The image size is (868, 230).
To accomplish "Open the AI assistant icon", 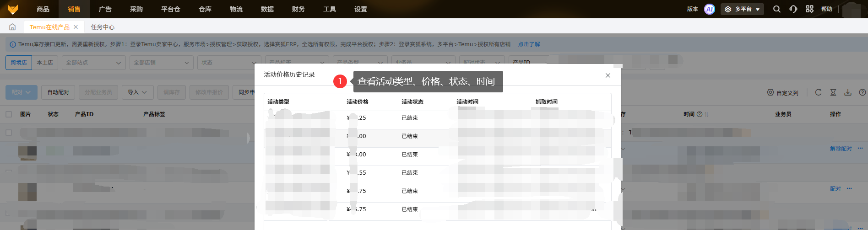I will pyautogui.click(x=710, y=9).
